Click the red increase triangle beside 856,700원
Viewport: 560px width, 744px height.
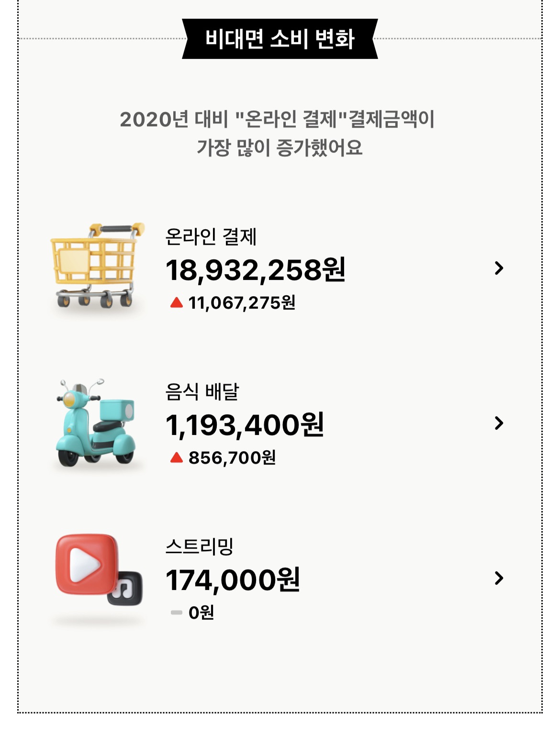(177, 457)
